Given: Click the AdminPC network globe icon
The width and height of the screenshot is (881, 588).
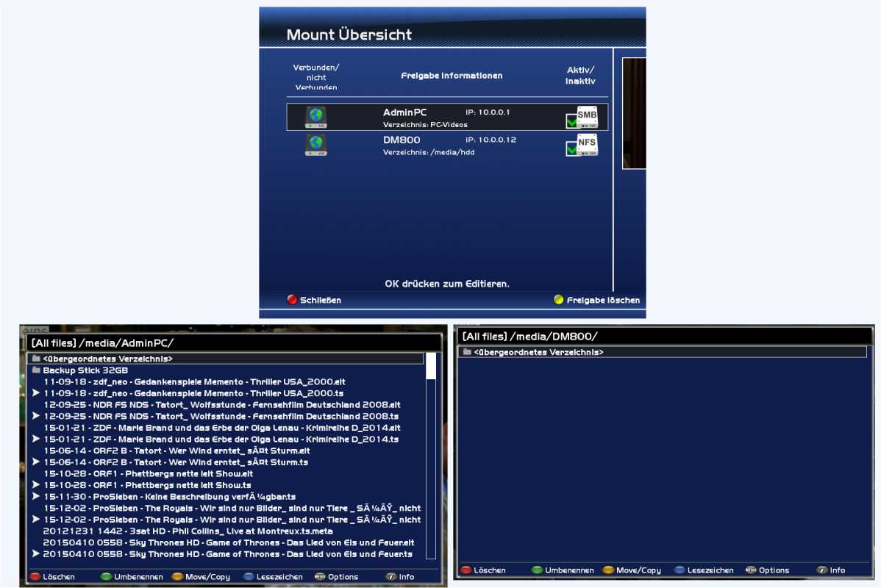Looking at the screenshot, I should pyautogui.click(x=316, y=117).
